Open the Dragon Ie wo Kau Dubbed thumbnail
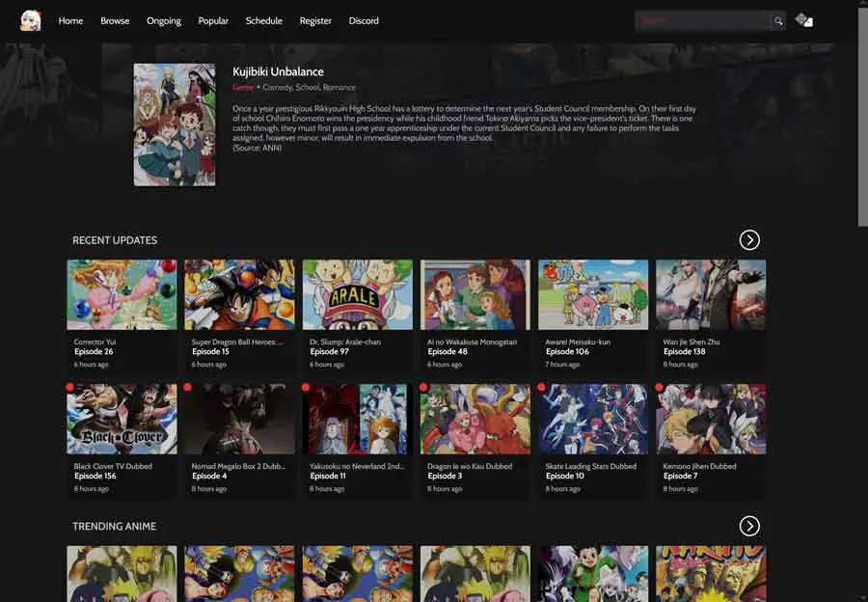The width and height of the screenshot is (868, 602). point(475,420)
